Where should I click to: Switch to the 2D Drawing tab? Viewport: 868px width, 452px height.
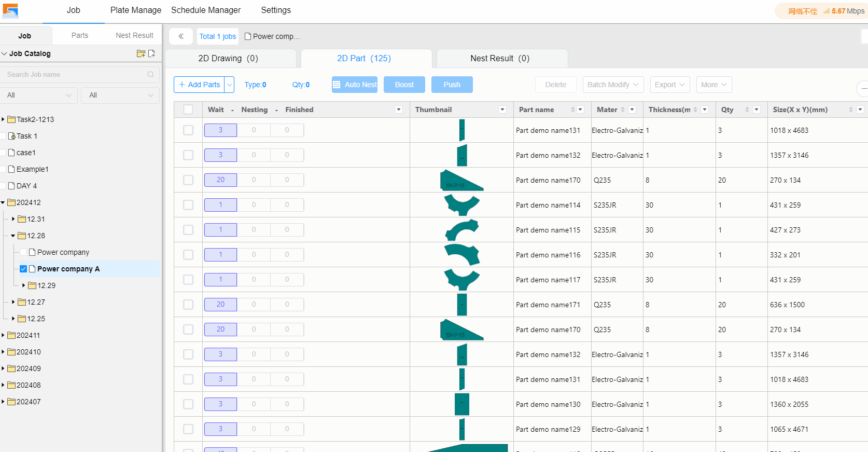point(228,58)
